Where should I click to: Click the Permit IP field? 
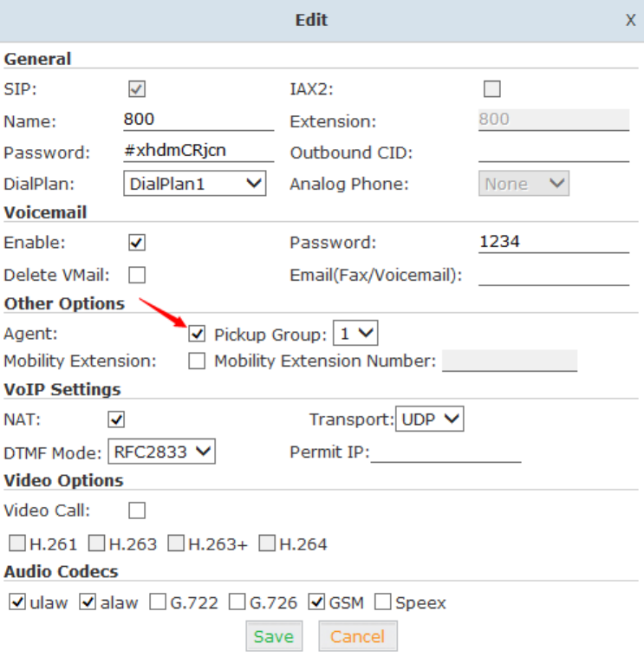point(446,452)
